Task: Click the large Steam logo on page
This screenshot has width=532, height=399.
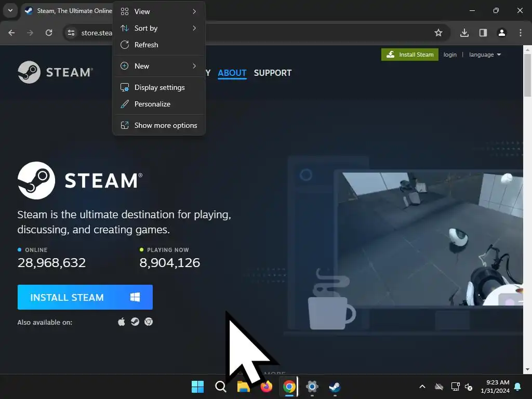Action: [x=80, y=180]
